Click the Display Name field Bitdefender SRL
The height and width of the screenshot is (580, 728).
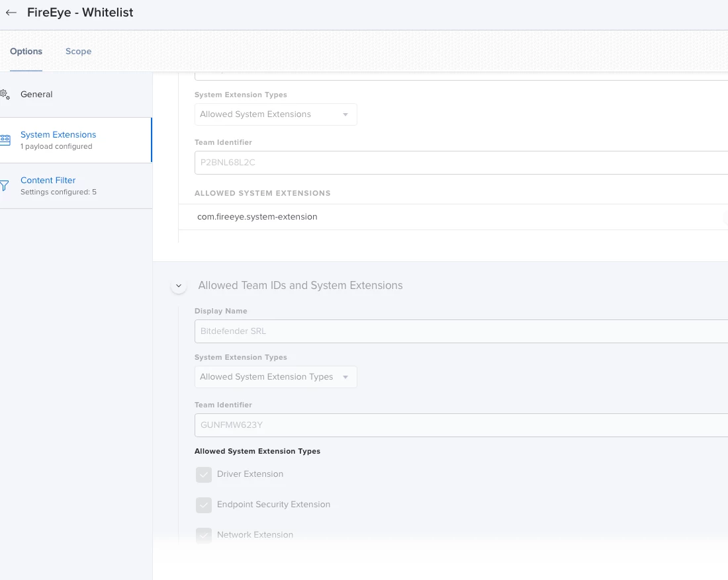461,331
